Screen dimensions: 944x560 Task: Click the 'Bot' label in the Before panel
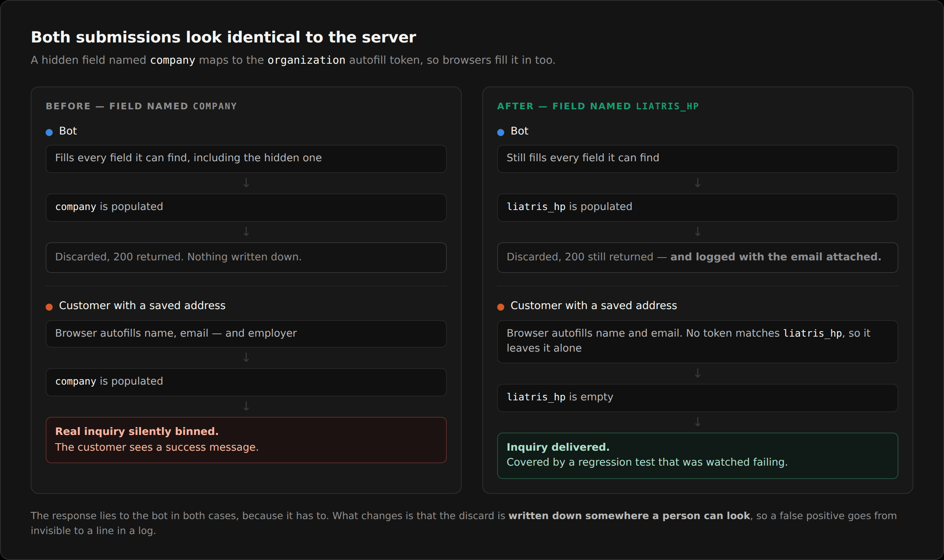point(68,131)
